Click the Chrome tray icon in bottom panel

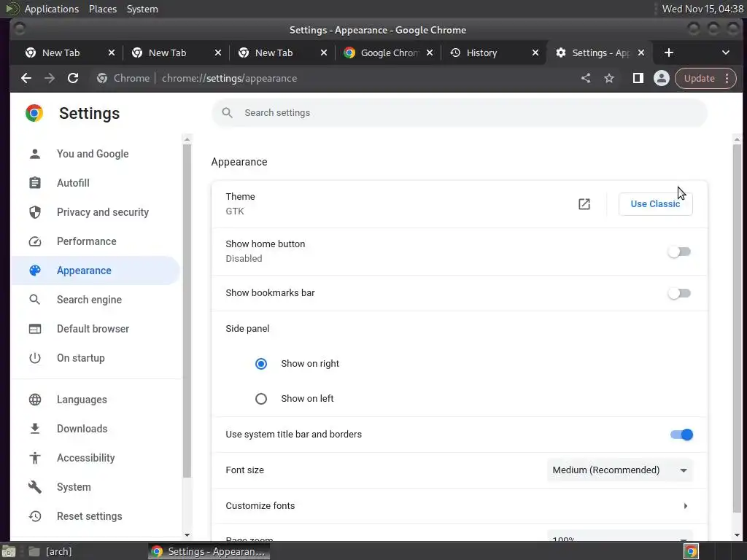692,551
